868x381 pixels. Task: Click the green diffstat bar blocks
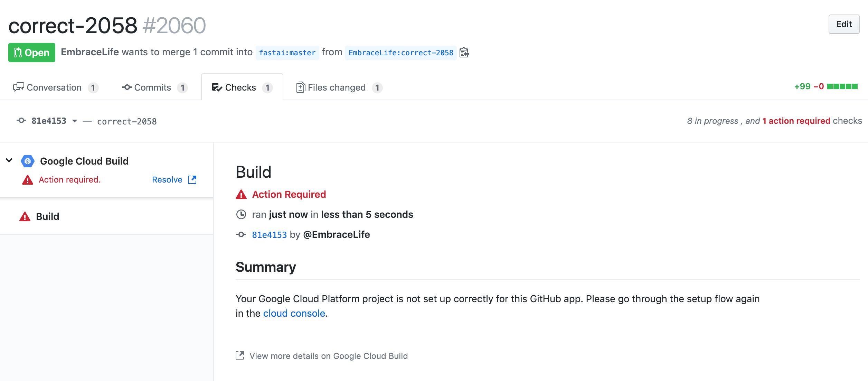coord(842,86)
